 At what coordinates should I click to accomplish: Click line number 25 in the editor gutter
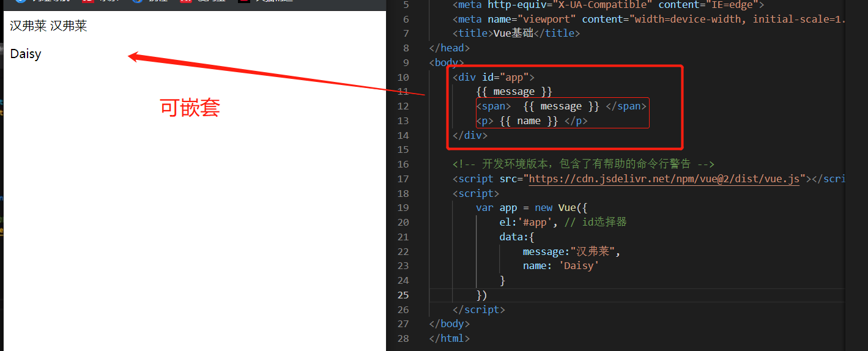click(403, 295)
